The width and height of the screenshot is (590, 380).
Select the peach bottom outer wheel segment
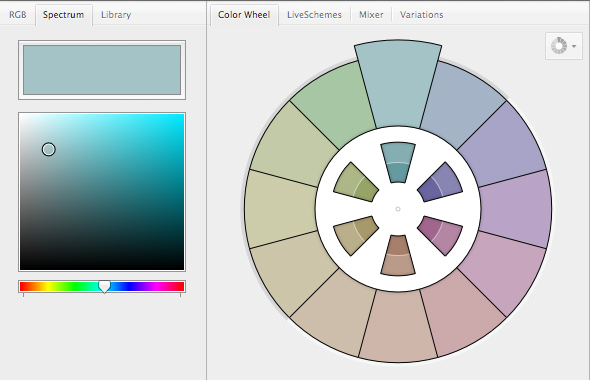398,327
